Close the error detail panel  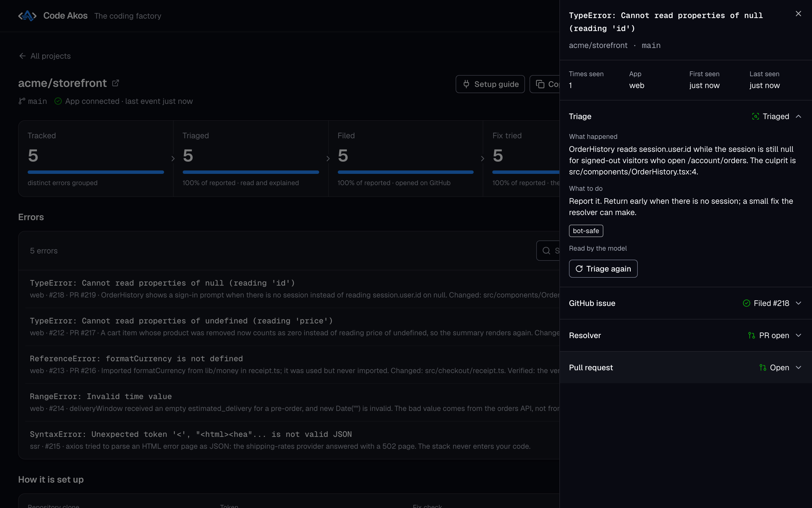click(798, 14)
